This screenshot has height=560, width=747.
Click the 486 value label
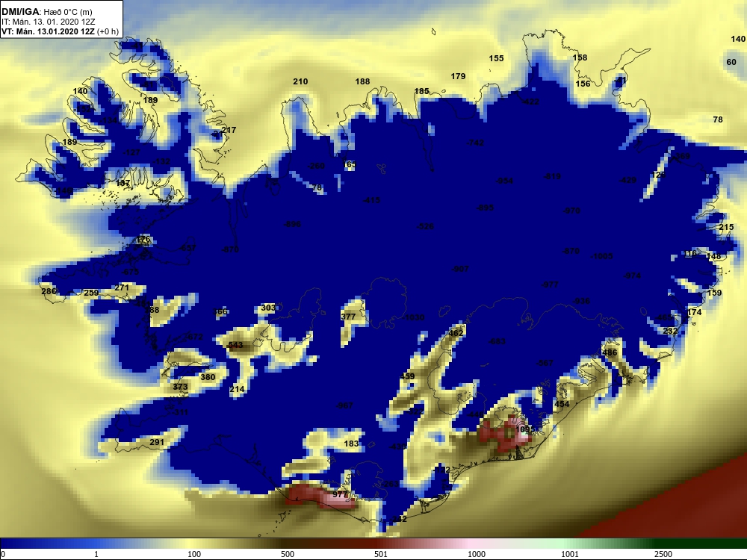[610, 353]
